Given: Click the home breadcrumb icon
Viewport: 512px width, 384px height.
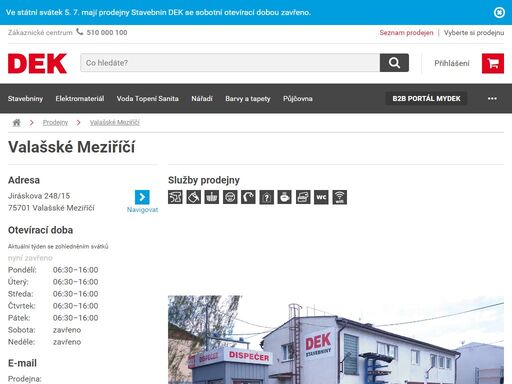Looking at the screenshot, I should [16, 123].
